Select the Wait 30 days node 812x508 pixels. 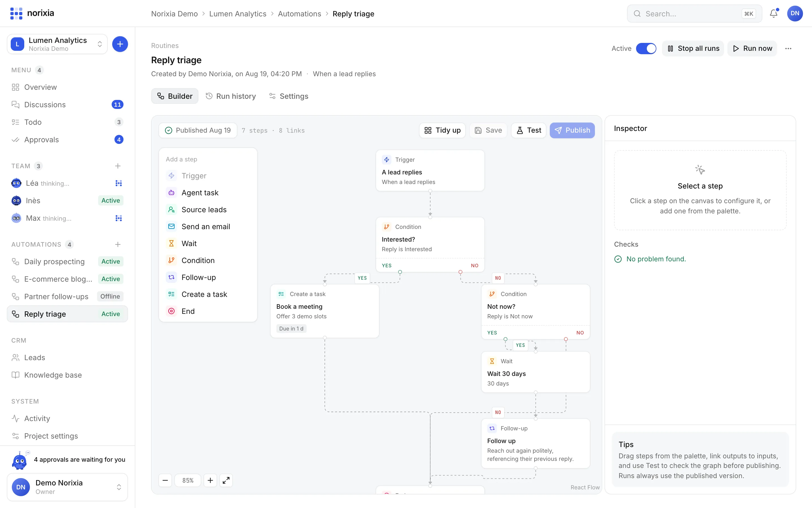click(x=535, y=372)
